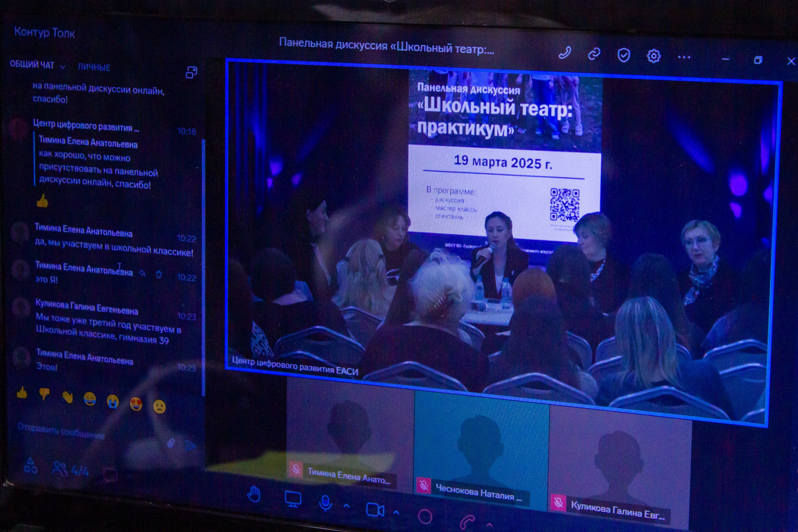Expand camera options chevron
This screenshot has width=798, height=532.
(397, 512)
